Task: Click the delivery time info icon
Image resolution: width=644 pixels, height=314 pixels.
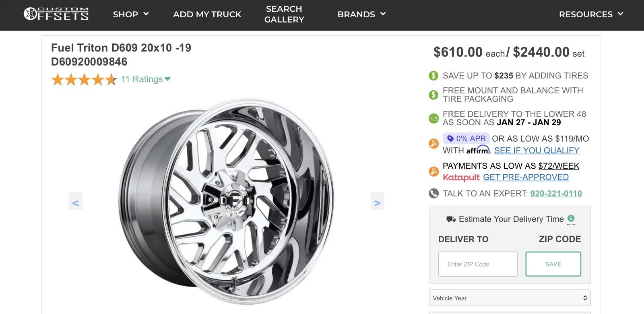Action: pos(571,219)
